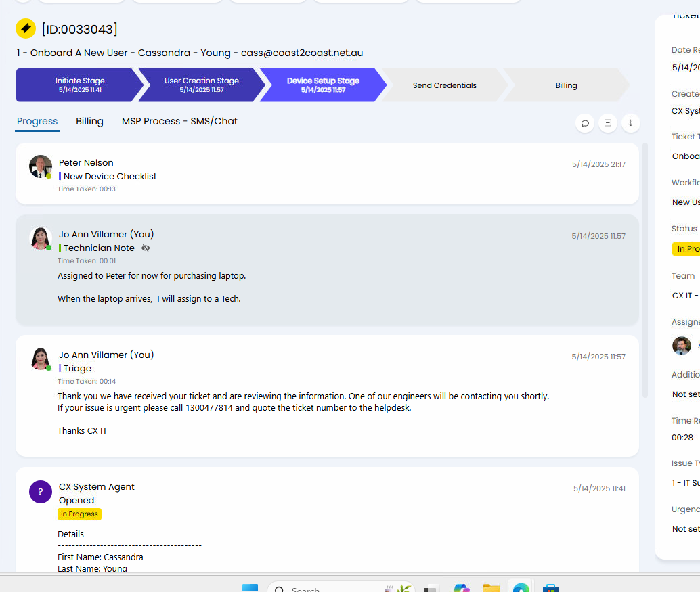Image resolution: width=700 pixels, height=592 pixels.
Task: Click the 00:28 time value in the right panel
Action: click(682, 438)
